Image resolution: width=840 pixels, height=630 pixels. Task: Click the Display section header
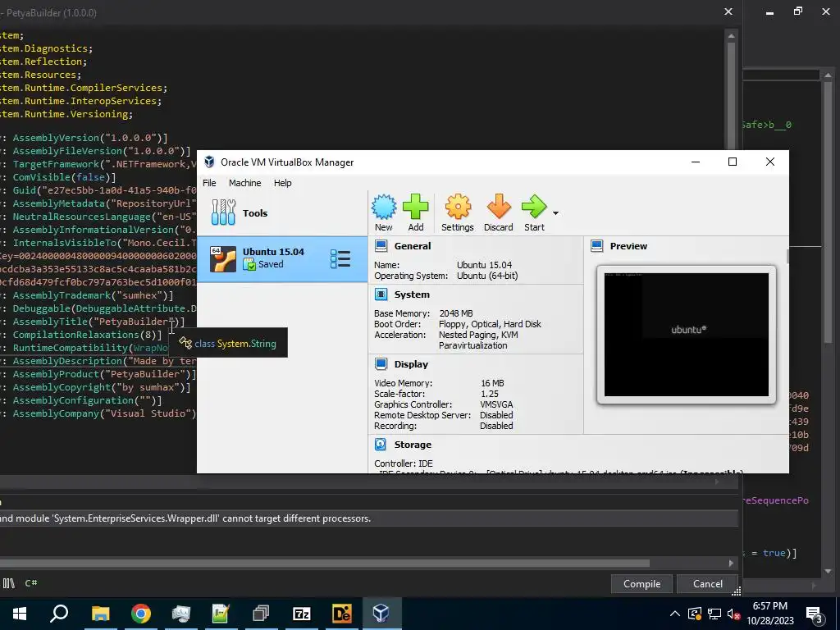tap(411, 363)
